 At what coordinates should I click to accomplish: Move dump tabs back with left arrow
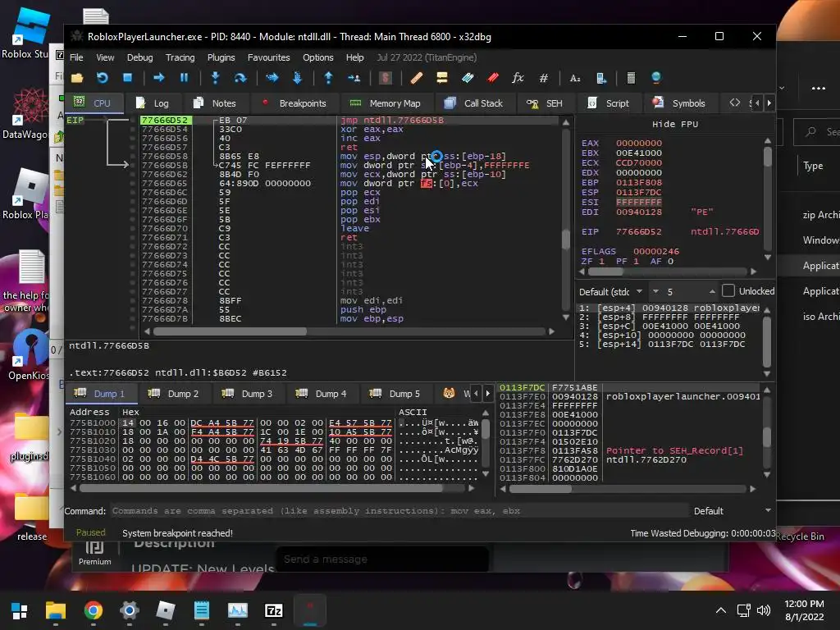pyautogui.click(x=476, y=394)
